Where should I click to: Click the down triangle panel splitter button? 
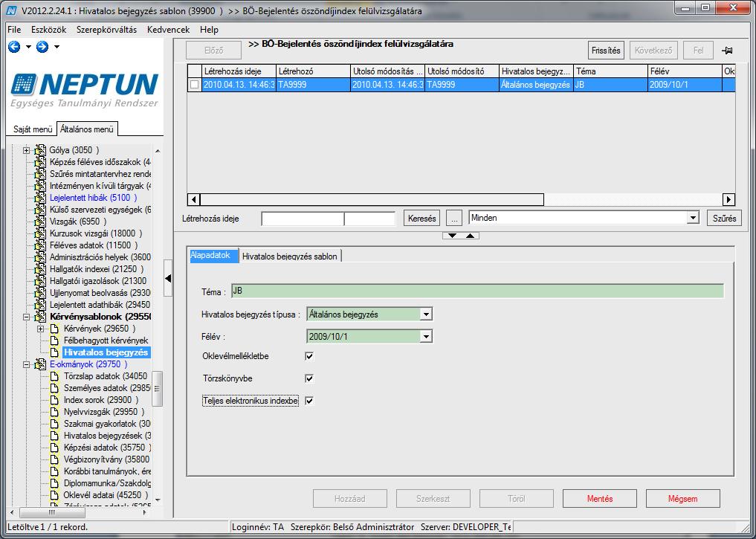coord(452,236)
